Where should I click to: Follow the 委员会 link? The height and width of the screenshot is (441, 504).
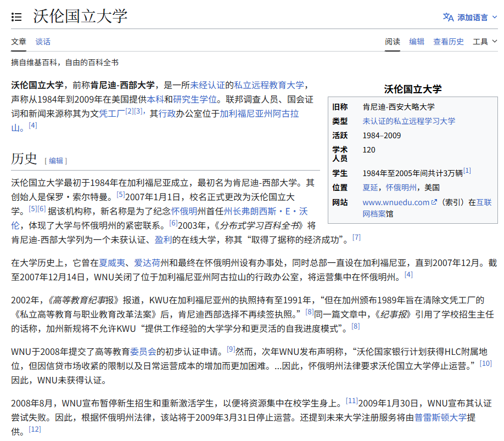143,352
